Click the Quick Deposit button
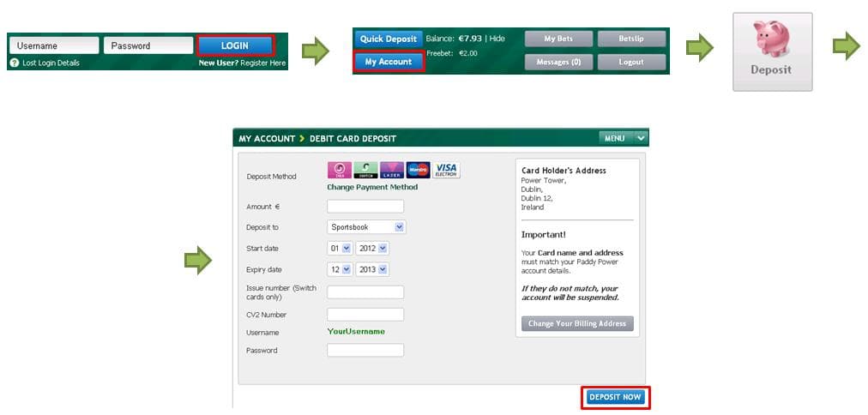This screenshot has height=415, width=868. (x=389, y=39)
